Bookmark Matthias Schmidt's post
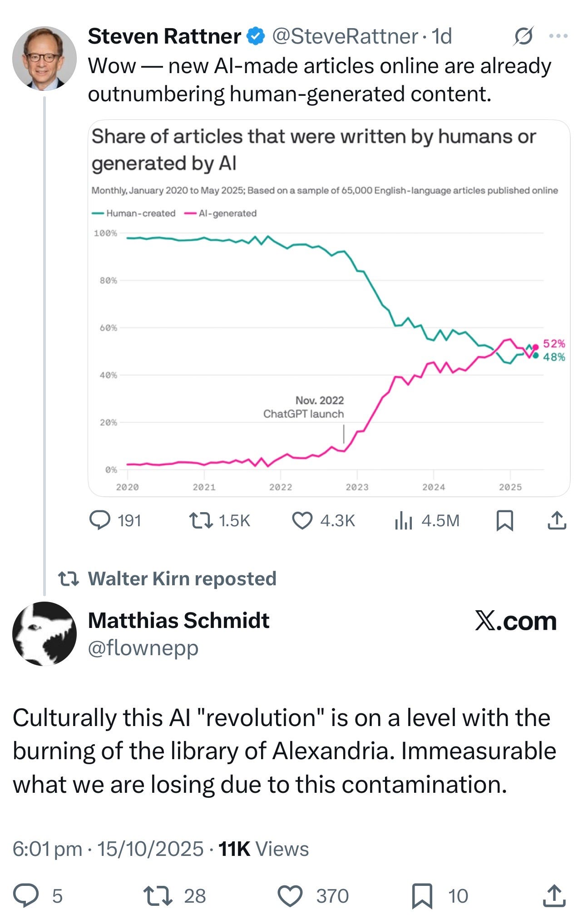This screenshot has height=924, width=583. point(422,895)
